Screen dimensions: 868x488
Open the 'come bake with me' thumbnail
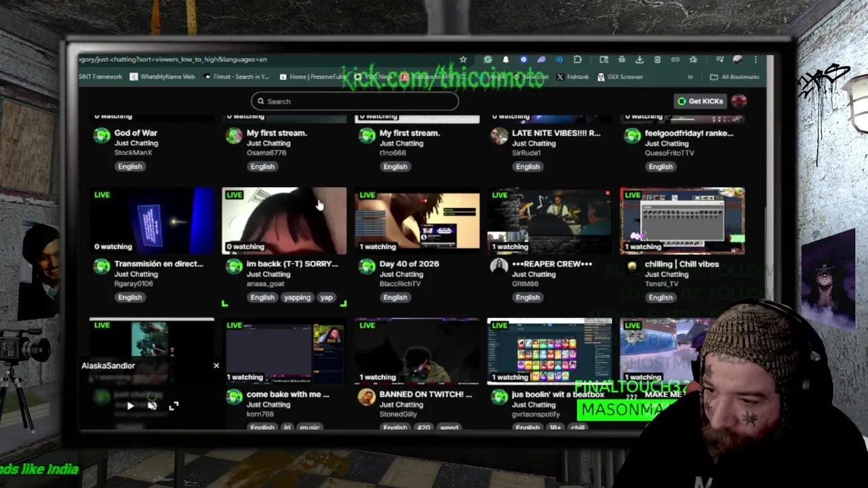[284, 351]
